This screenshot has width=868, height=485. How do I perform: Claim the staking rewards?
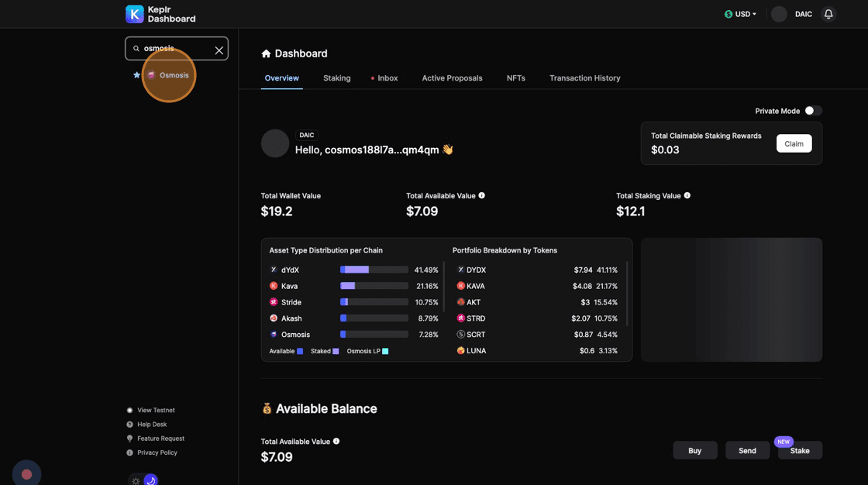(794, 143)
